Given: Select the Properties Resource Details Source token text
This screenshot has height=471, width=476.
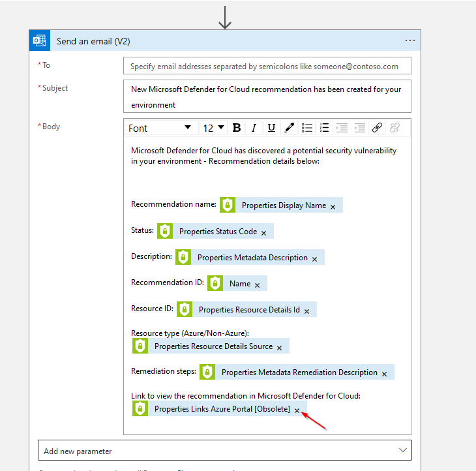Looking at the screenshot, I should pyautogui.click(x=213, y=346).
